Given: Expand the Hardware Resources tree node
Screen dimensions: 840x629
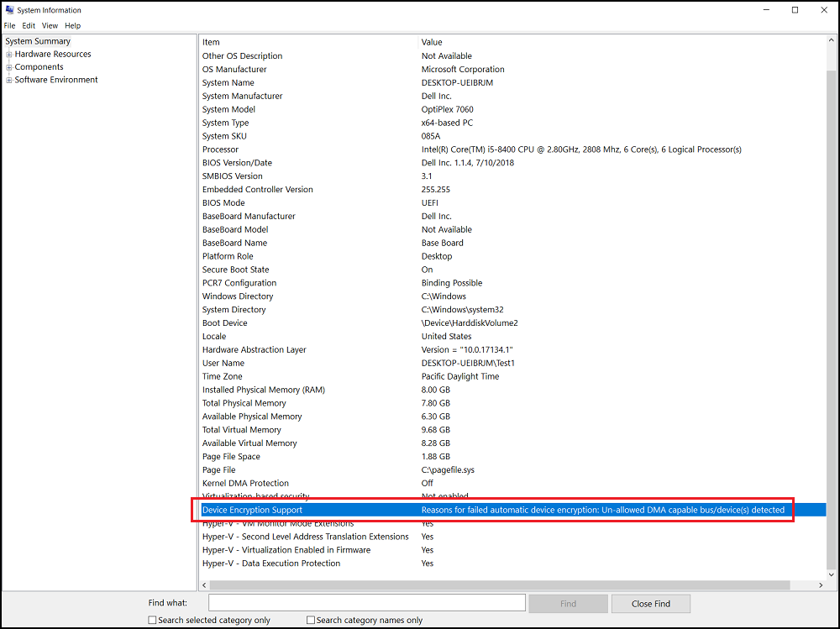Looking at the screenshot, I should [x=8, y=54].
